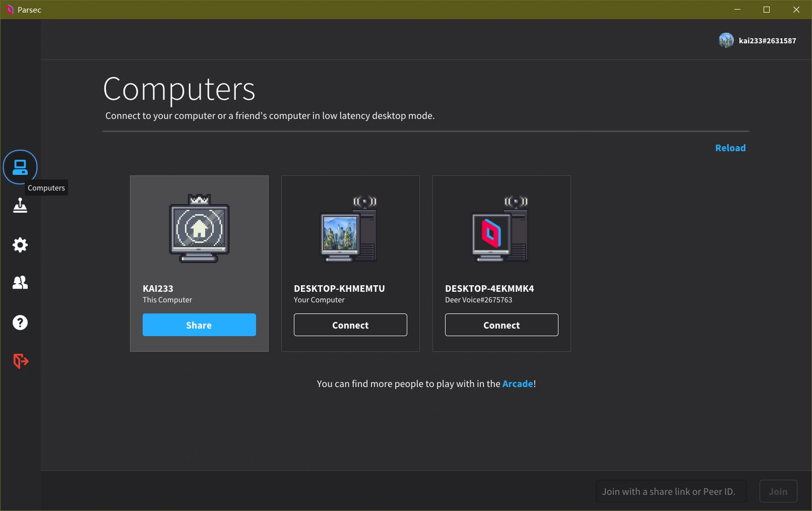Click the DESKTOP-KHMEMTU computer image
Screen dimensions: 812x511
[x=349, y=229]
